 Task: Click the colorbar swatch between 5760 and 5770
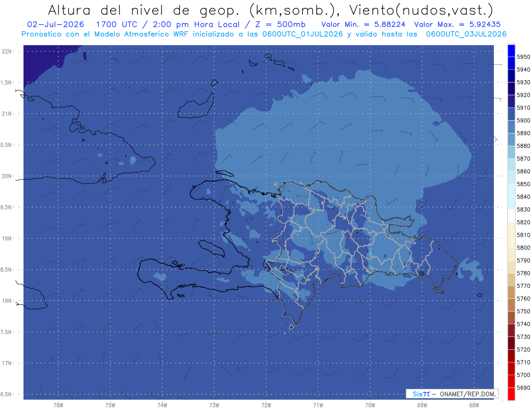coord(511,292)
